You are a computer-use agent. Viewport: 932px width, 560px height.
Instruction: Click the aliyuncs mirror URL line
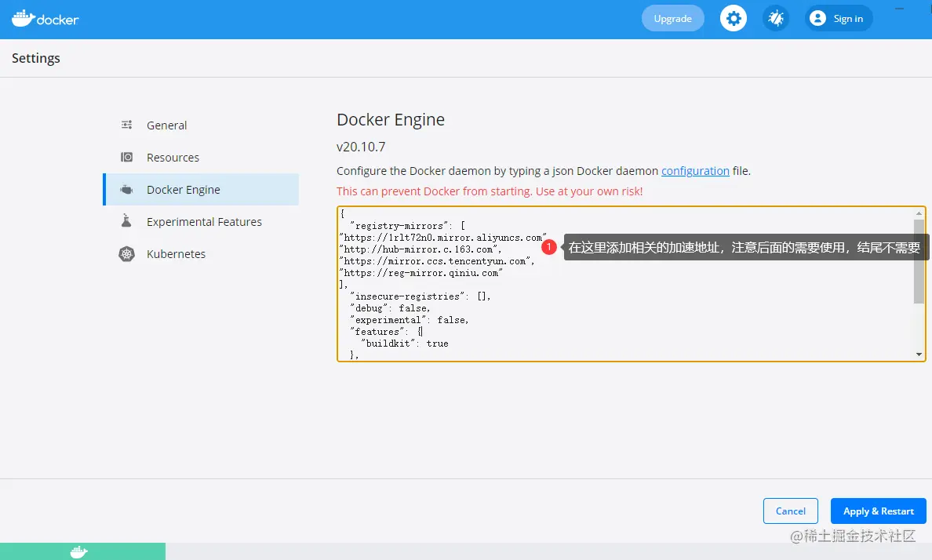click(442, 238)
